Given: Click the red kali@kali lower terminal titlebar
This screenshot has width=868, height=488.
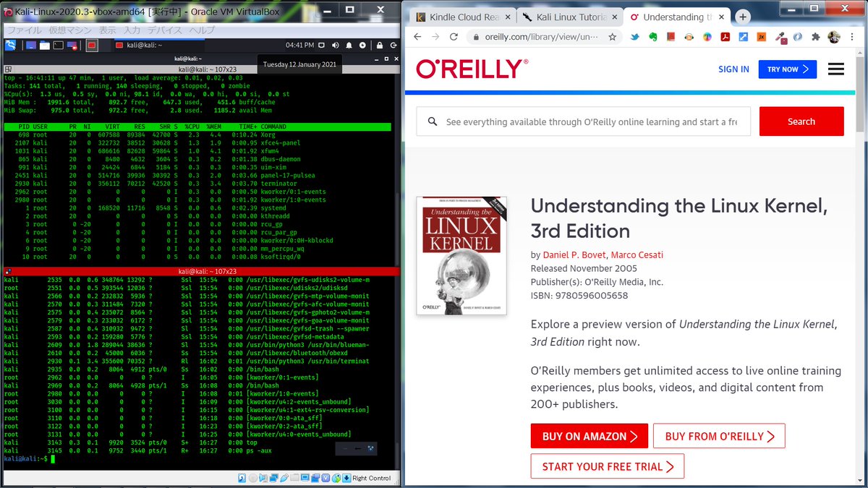Looking at the screenshot, I should 200,270.
